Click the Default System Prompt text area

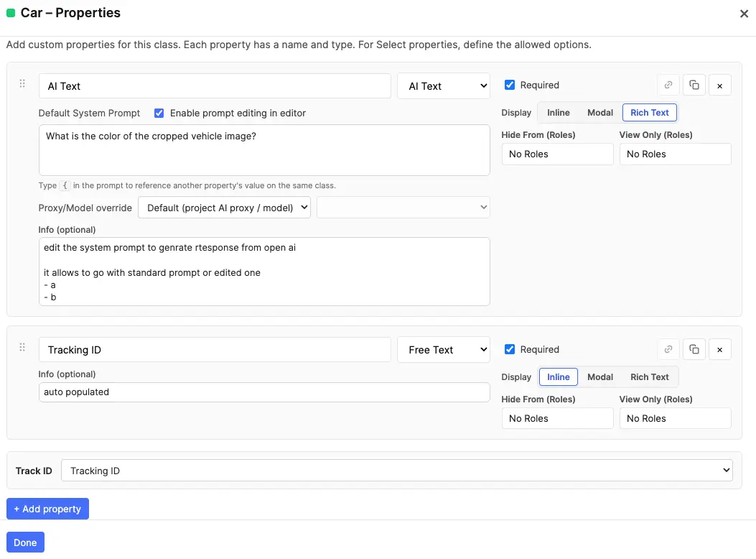coord(264,150)
